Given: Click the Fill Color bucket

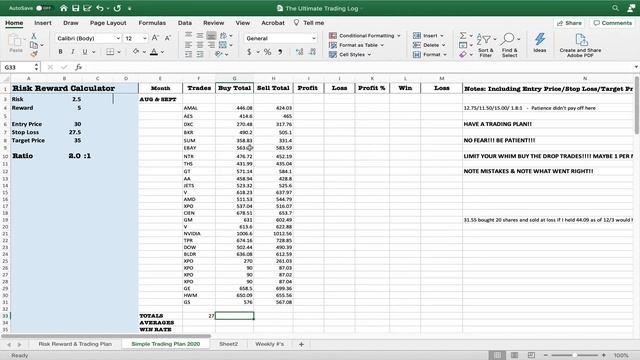Looking at the screenshot, I should coord(136,51).
